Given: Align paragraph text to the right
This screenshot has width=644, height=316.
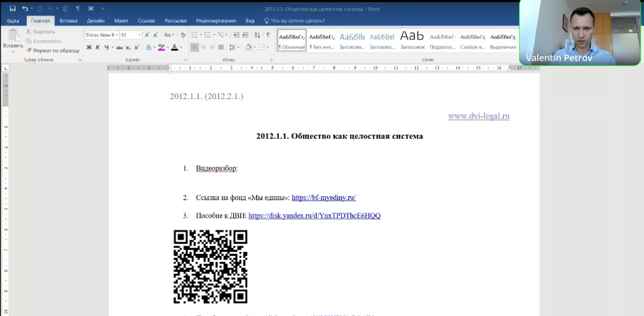Looking at the screenshot, I should pos(212,48).
